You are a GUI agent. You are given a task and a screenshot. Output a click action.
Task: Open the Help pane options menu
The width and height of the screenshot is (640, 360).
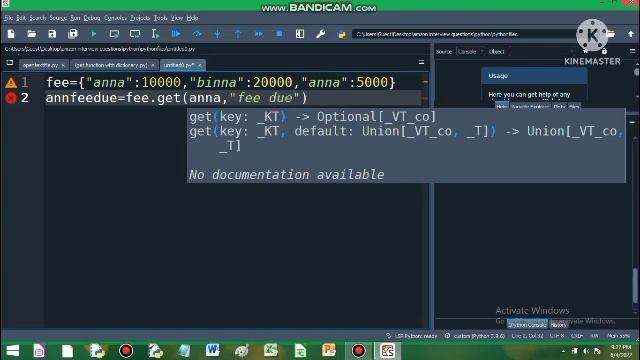tap(632, 51)
